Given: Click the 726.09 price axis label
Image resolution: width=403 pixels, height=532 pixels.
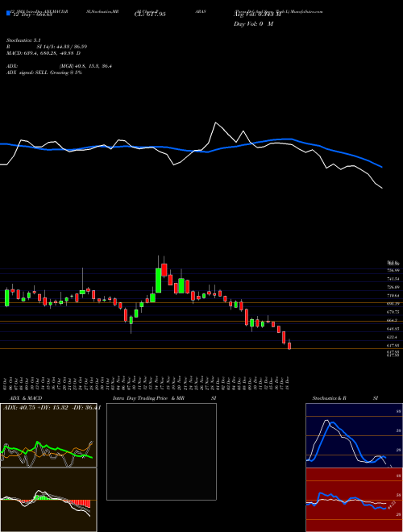Looking at the screenshot, I should [x=393, y=287].
